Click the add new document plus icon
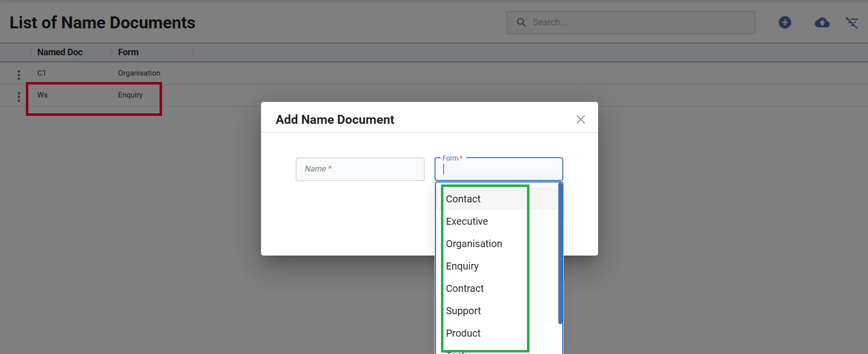This screenshot has height=354, width=868. click(x=785, y=22)
